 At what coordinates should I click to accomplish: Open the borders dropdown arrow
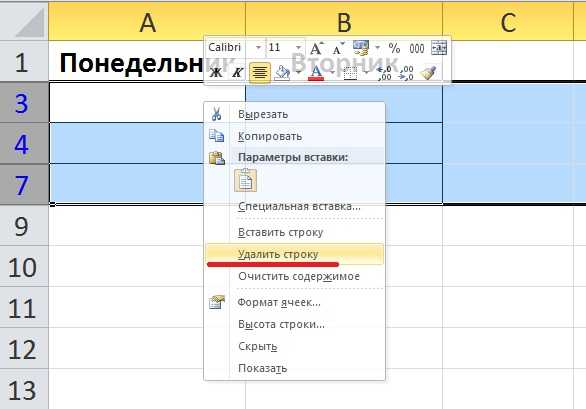(x=366, y=72)
